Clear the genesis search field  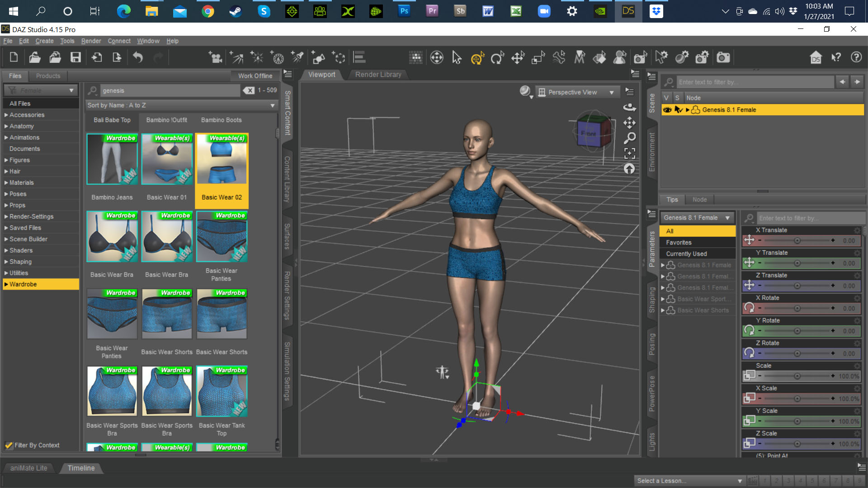coord(249,90)
